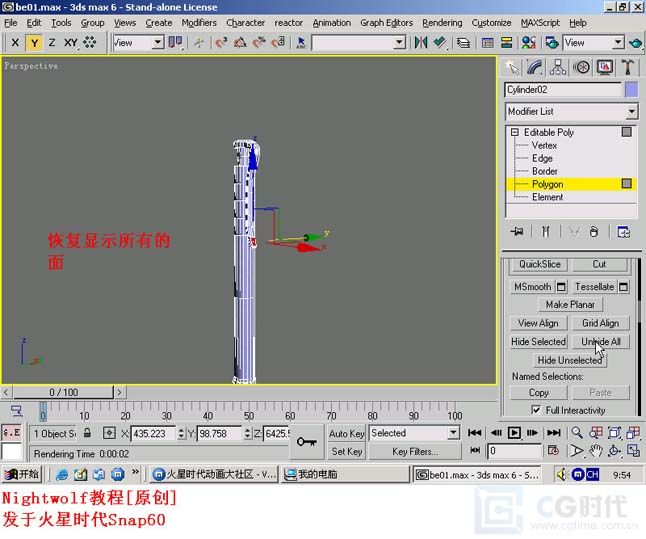The height and width of the screenshot is (539, 646).
Task: Open the Modifiers menu
Action: 199,22
